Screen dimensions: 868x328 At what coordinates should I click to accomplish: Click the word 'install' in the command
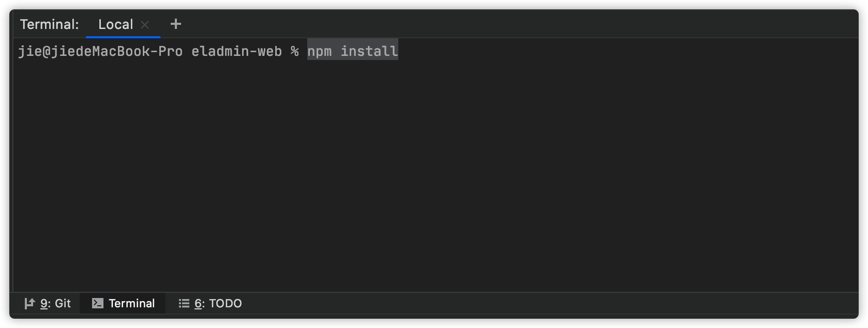click(369, 51)
